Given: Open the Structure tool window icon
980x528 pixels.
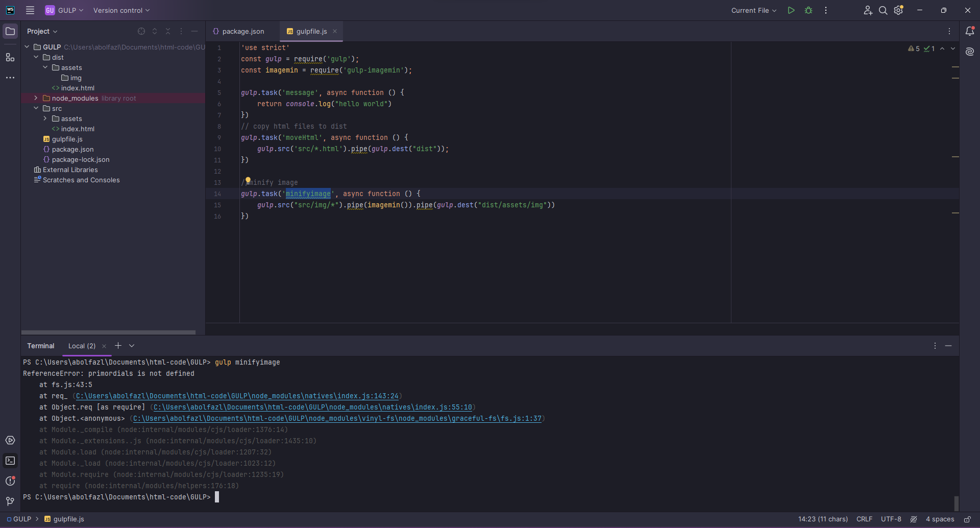Looking at the screenshot, I should pyautogui.click(x=10, y=57).
